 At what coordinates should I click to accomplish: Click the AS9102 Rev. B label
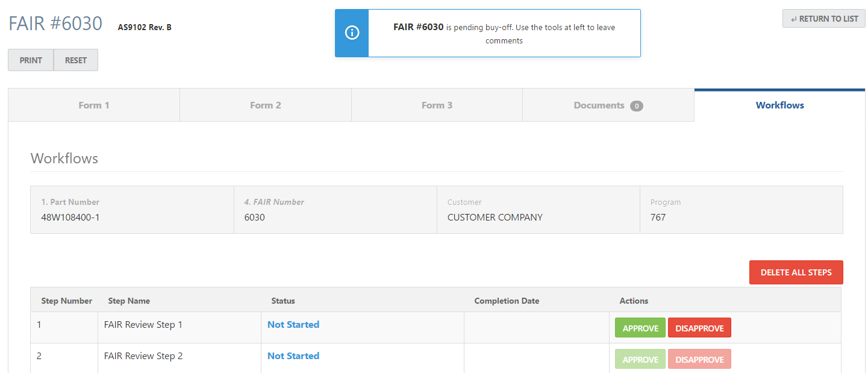(145, 27)
